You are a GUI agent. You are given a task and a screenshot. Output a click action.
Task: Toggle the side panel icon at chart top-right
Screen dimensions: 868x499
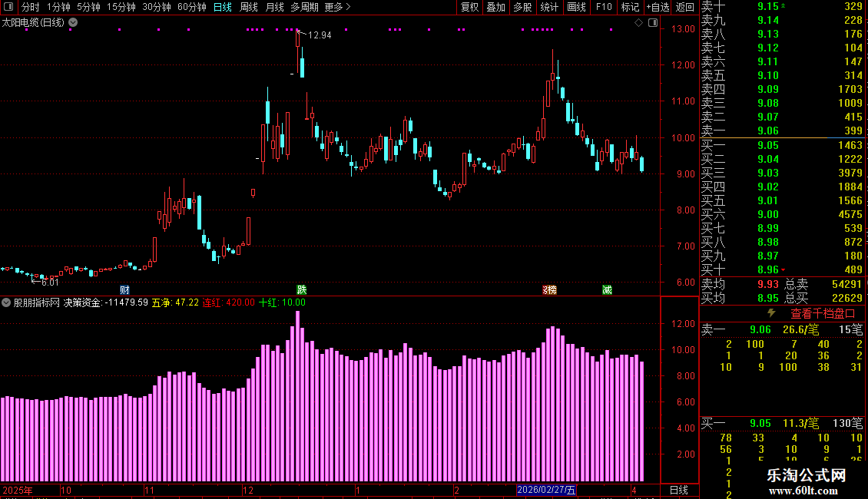[653, 23]
